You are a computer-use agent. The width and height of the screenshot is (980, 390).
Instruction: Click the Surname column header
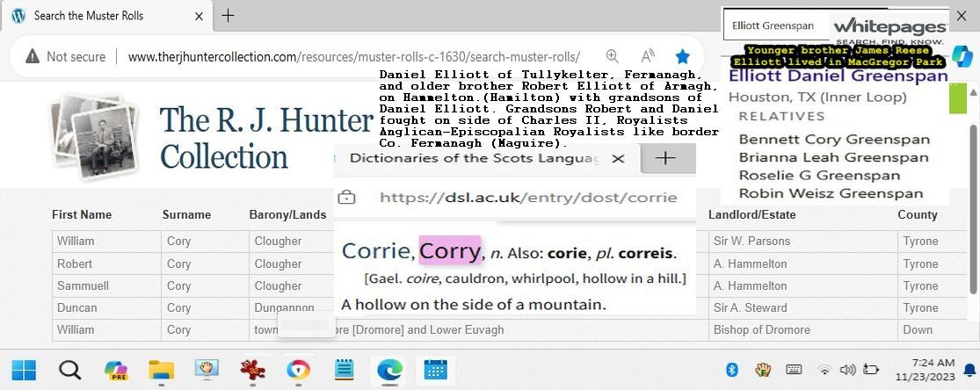tap(186, 215)
